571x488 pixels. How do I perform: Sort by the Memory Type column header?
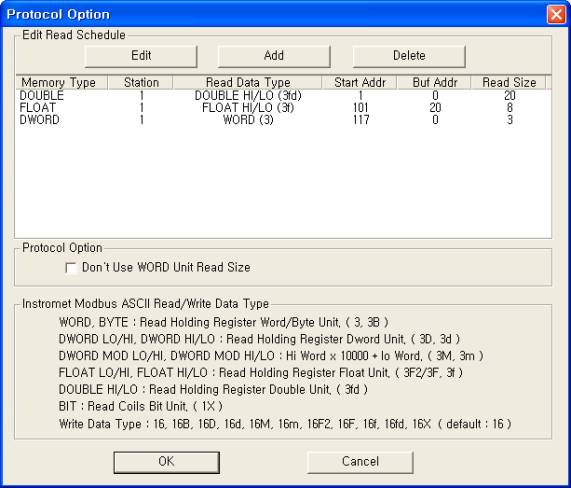(x=62, y=82)
